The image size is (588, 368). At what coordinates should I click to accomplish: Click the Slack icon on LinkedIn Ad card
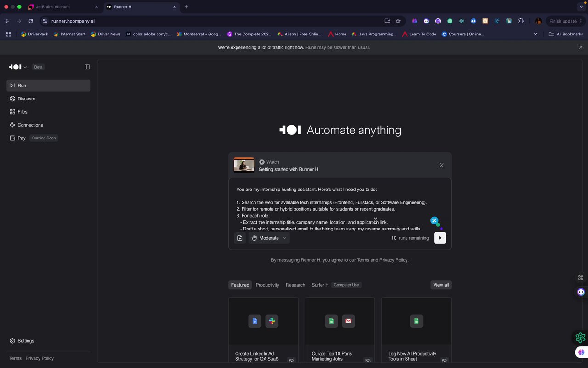pyautogui.click(x=272, y=321)
